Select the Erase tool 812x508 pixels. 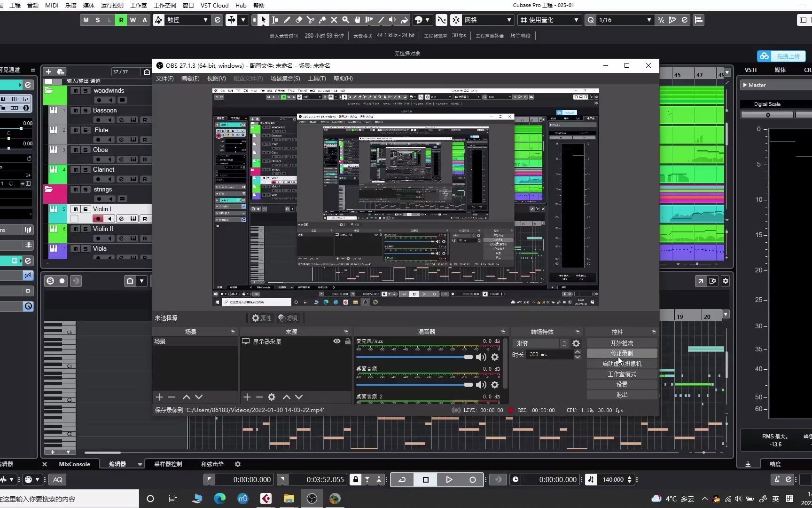(x=298, y=20)
